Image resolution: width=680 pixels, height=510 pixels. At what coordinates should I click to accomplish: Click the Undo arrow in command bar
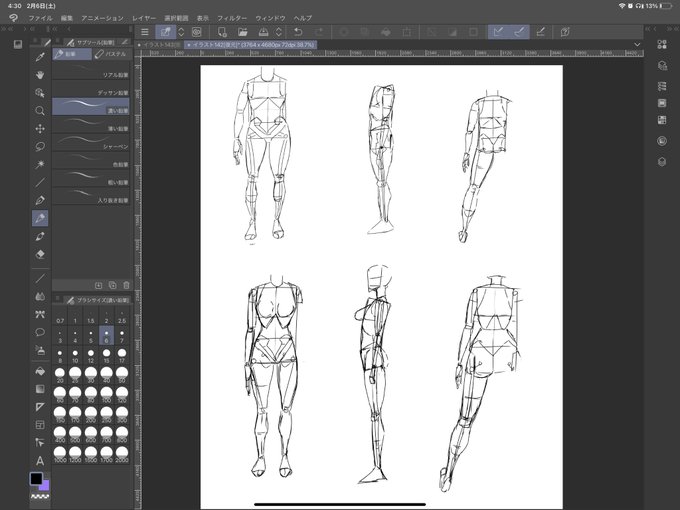[x=298, y=32]
